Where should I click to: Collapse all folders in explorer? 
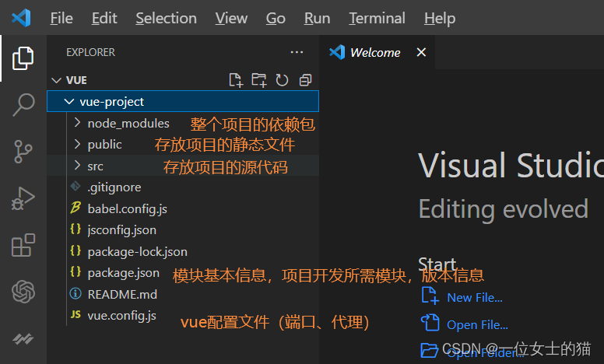(305, 80)
